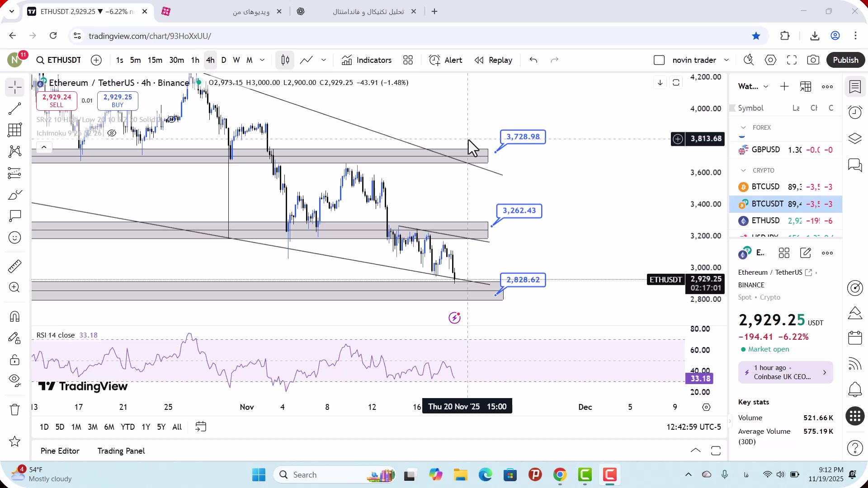Viewport: 868px width, 488px height.
Task: Open indicator templates grid
Action: coord(408,60)
